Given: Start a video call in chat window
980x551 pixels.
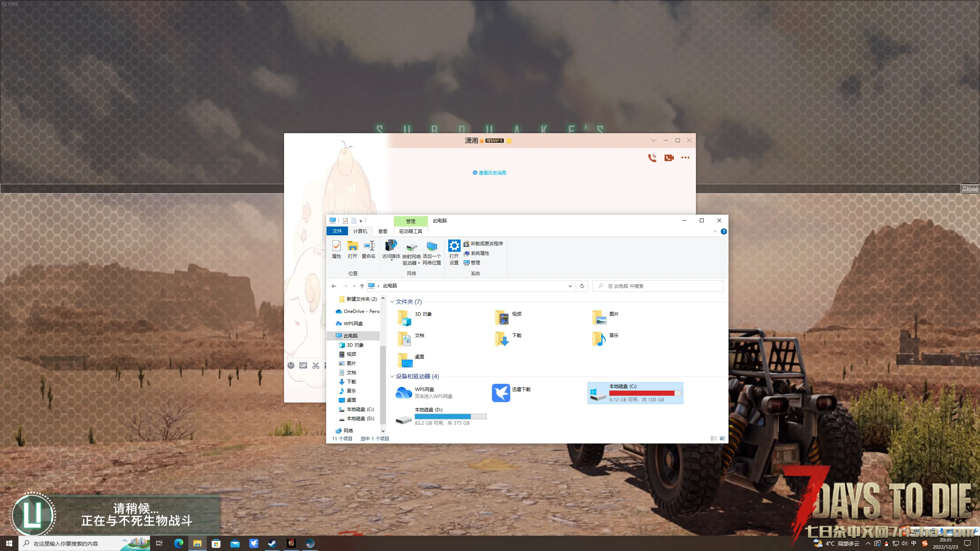Looking at the screenshot, I should pyautogui.click(x=669, y=158).
